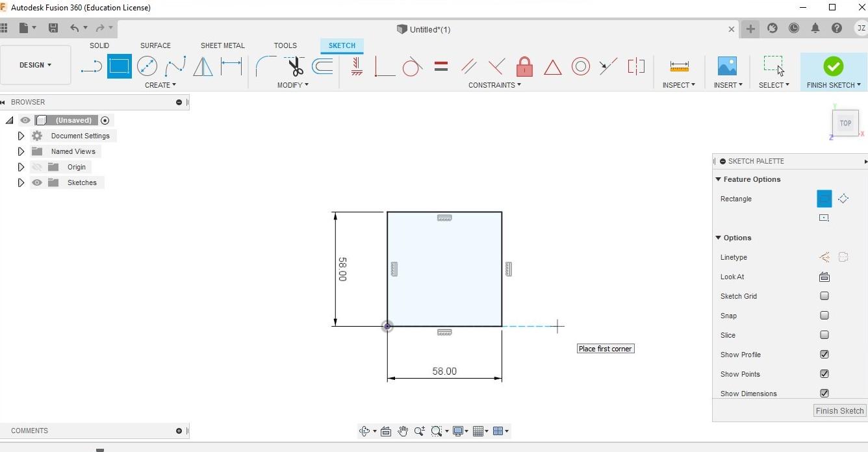Toggle the Sketch Grid checkbox
This screenshot has width=868, height=452.
click(x=824, y=296)
